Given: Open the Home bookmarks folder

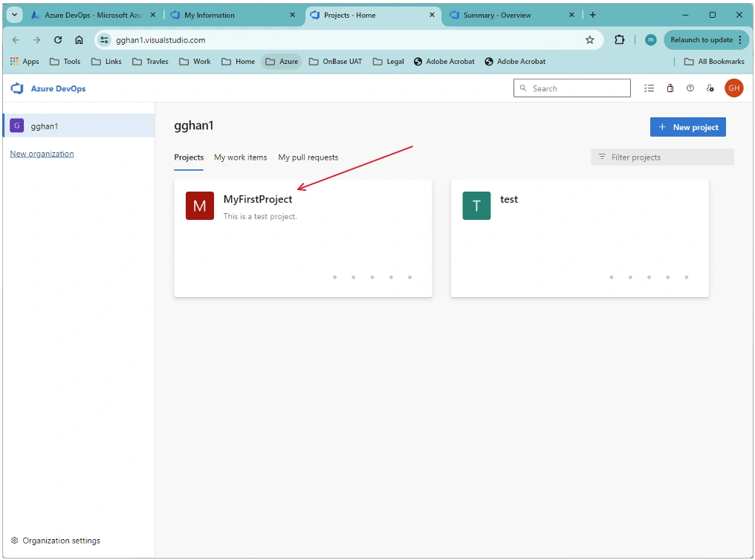Looking at the screenshot, I should pos(239,62).
